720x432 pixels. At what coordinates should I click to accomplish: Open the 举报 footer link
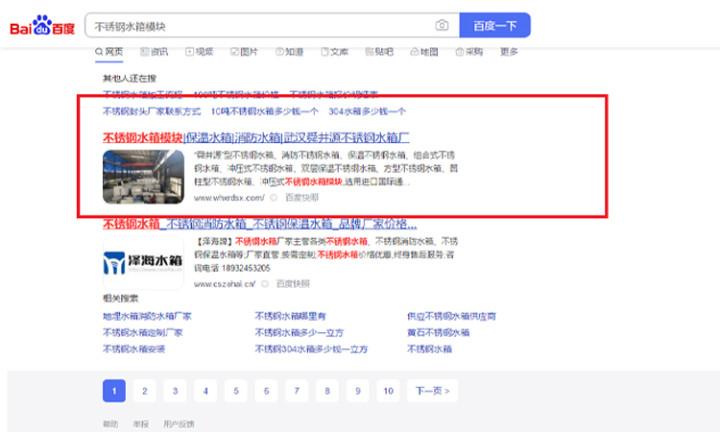tap(141, 424)
